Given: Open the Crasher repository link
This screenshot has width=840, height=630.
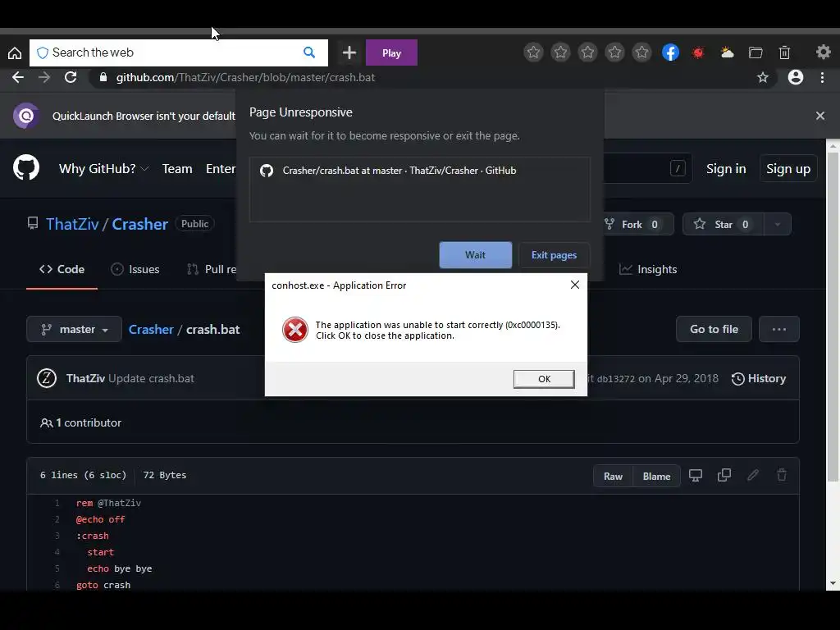Looking at the screenshot, I should (x=139, y=224).
